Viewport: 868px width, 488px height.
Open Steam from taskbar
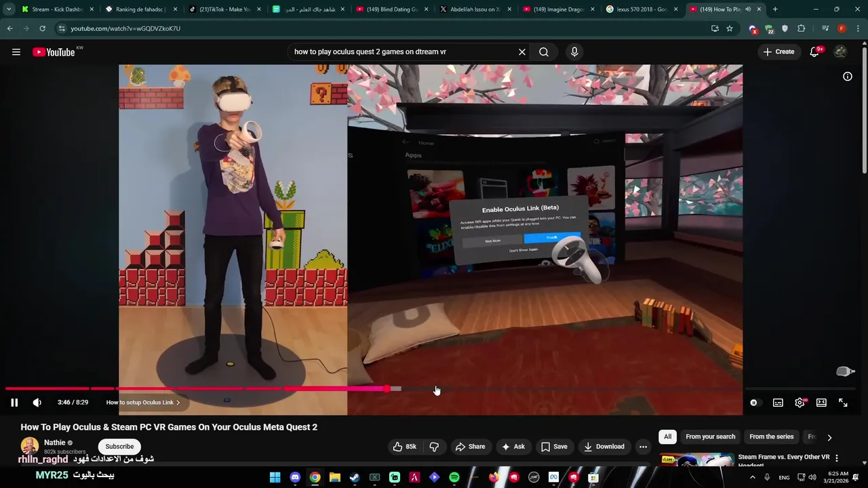[x=355, y=477]
